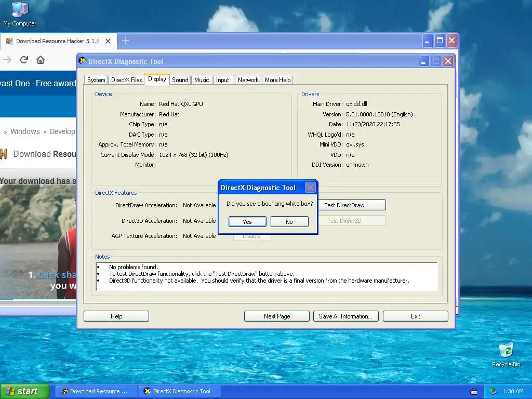
Task: Click the browser page video thumbnail image
Action: [38, 242]
